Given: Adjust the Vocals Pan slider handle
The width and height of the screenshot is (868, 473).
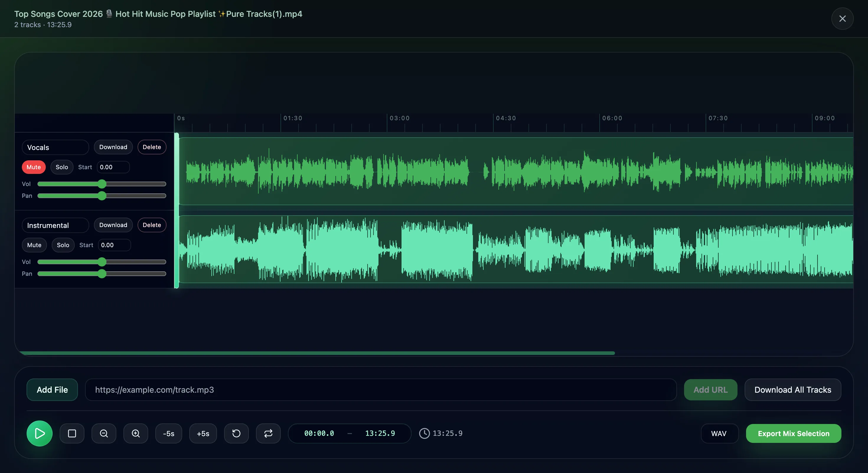Looking at the screenshot, I should 102,196.
